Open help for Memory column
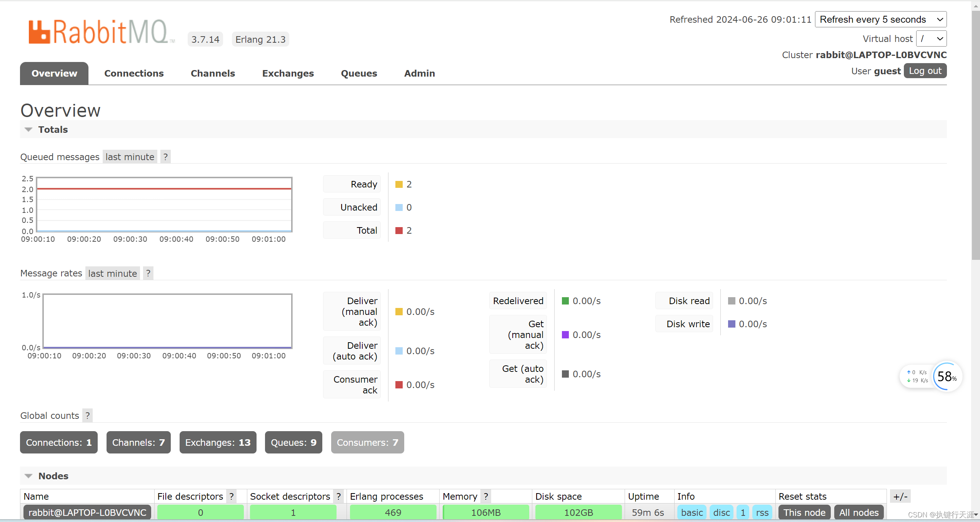The image size is (980, 522). point(486,497)
